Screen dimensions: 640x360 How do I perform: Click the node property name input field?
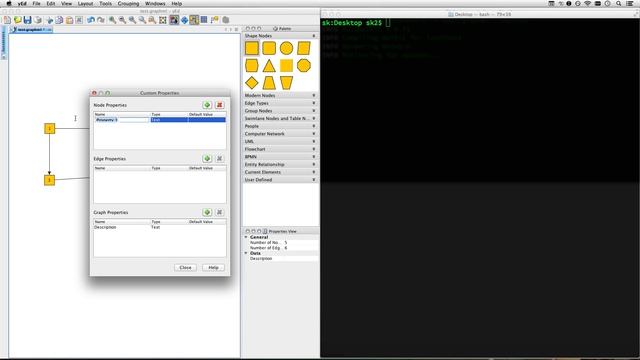pyautogui.click(x=122, y=120)
